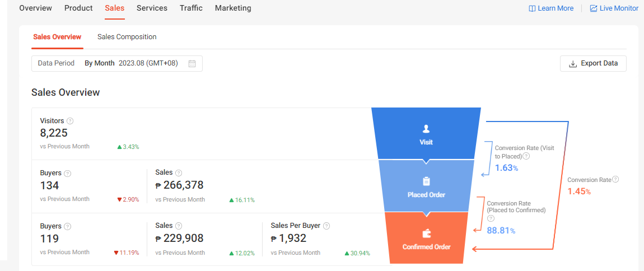Screen dimensions: 644x271
Task: Click help icon beside Placed Order Sales
Action: pos(179,174)
